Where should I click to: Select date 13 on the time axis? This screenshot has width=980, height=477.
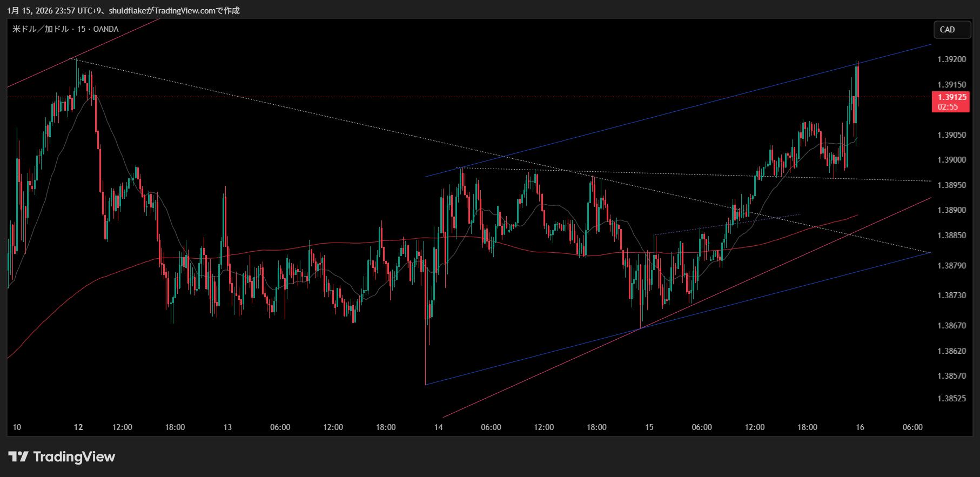point(227,427)
